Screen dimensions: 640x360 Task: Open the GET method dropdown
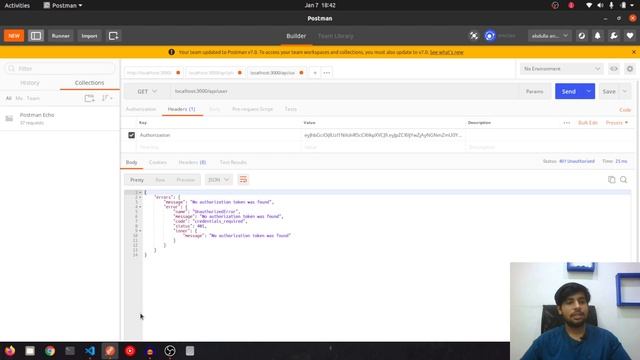click(x=147, y=91)
